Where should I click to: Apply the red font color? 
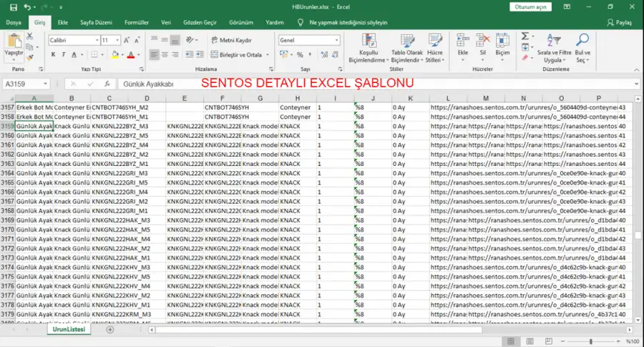131,54
